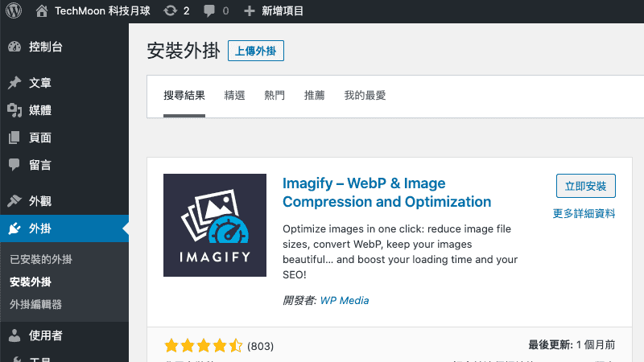This screenshot has width=644, height=362.
Task: Open the comments bubble icon in admin bar
Action: coord(209,10)
